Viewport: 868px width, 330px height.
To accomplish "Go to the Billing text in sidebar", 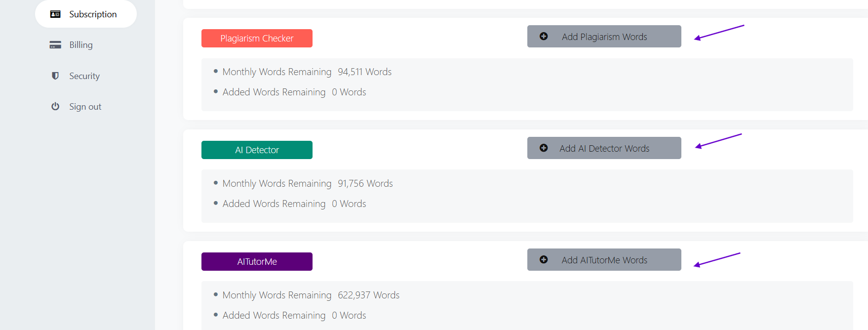I will coord(81,45).
